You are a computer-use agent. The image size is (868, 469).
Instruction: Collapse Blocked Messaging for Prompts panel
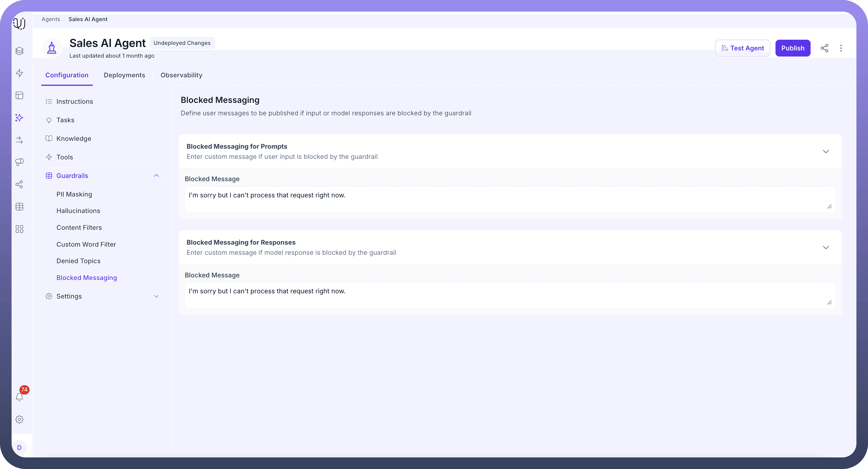826,152
